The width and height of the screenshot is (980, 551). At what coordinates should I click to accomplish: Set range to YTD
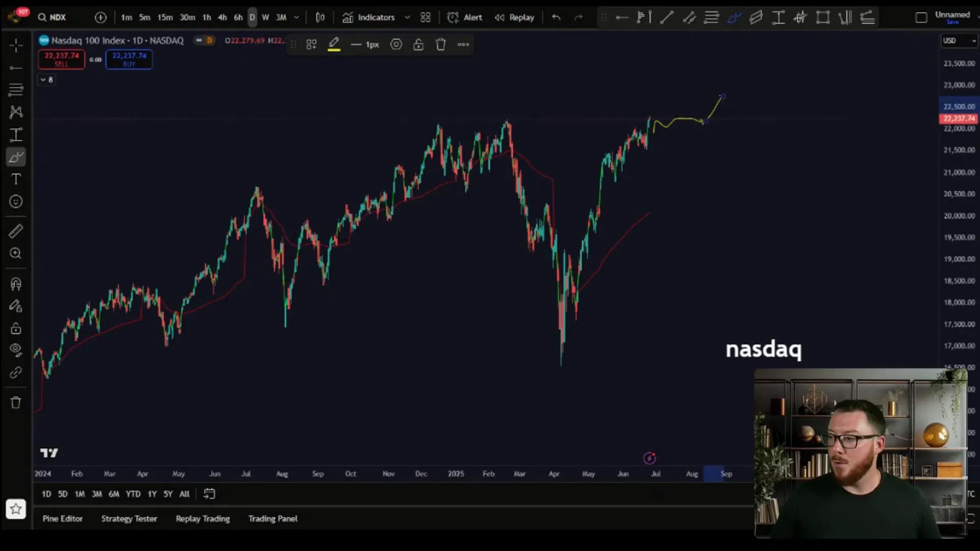coord(133,494)
